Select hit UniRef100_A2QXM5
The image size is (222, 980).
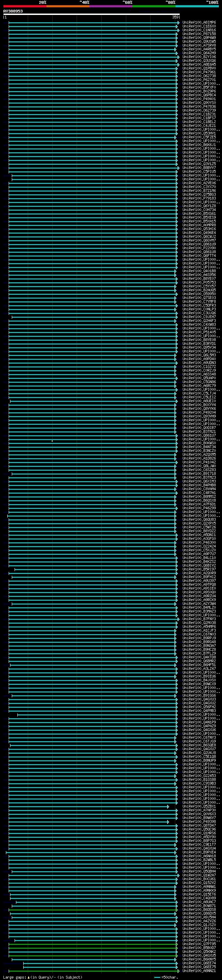[x=199, y=455]
